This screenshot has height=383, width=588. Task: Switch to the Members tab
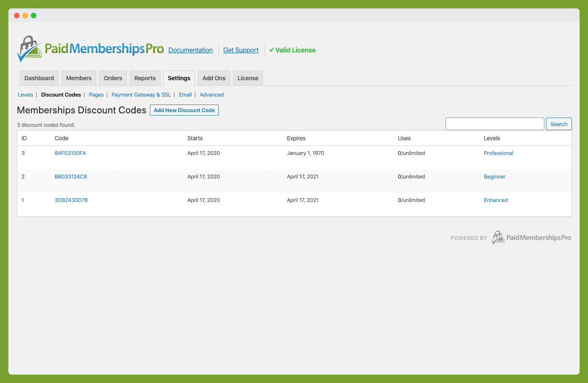tap(79, 78)
